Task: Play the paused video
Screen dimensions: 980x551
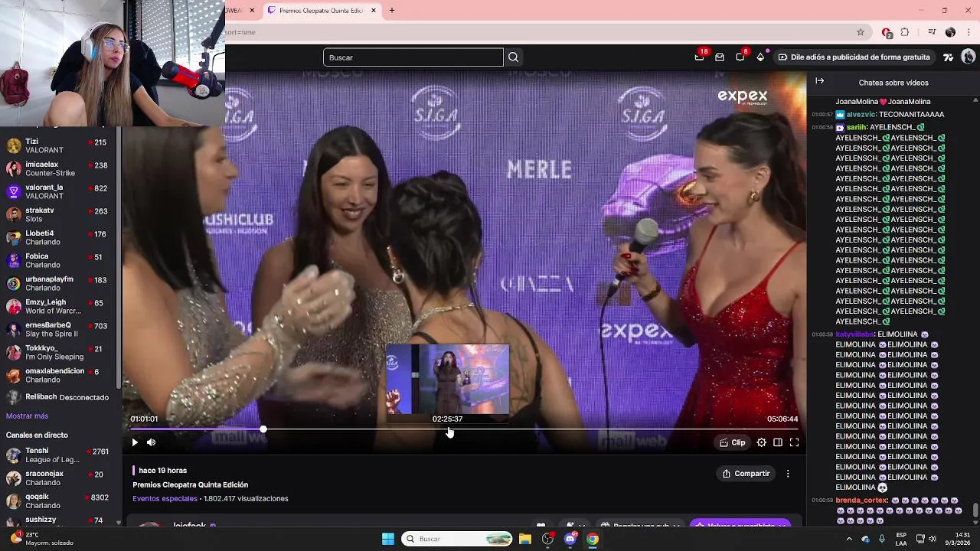Action: [x=135, y=442]
